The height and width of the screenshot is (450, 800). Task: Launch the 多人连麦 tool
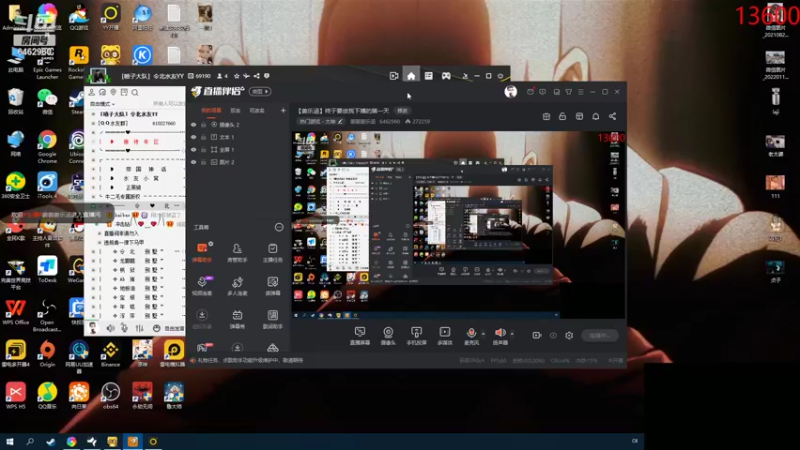[x=237, y=286]
